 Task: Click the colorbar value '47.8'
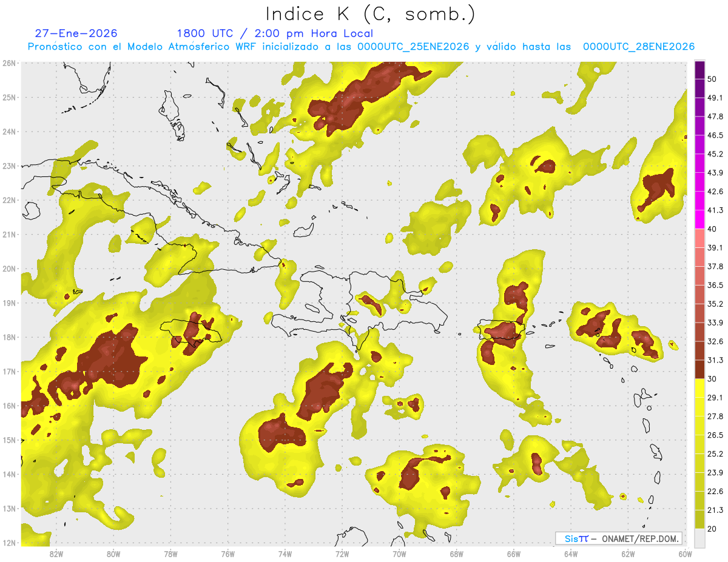[x=715, y=116]
